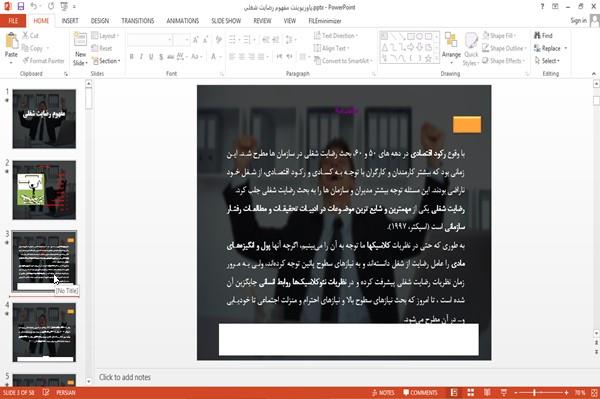
Task: Click the Find binoculars tool
Action: [x=543, y=36]
